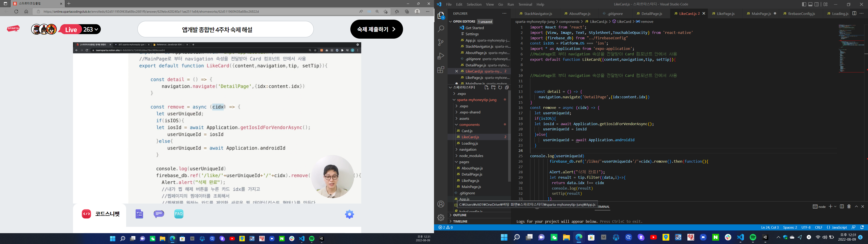The width and height of the screenshot is (868, 244).
Task: Open the Explorer view icon in activity bar
Action: [x=441, y=16]
